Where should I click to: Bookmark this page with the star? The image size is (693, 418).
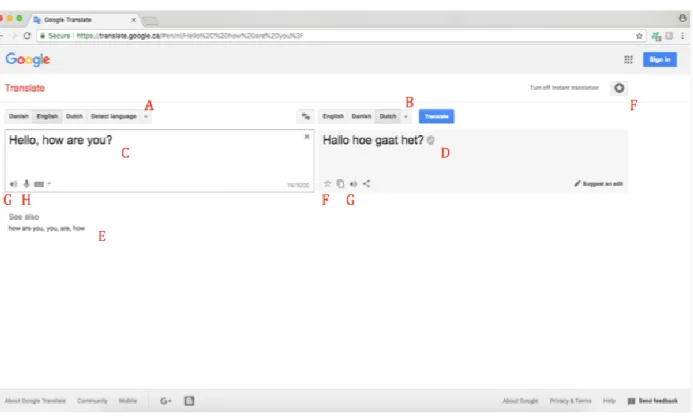point(639,36)
